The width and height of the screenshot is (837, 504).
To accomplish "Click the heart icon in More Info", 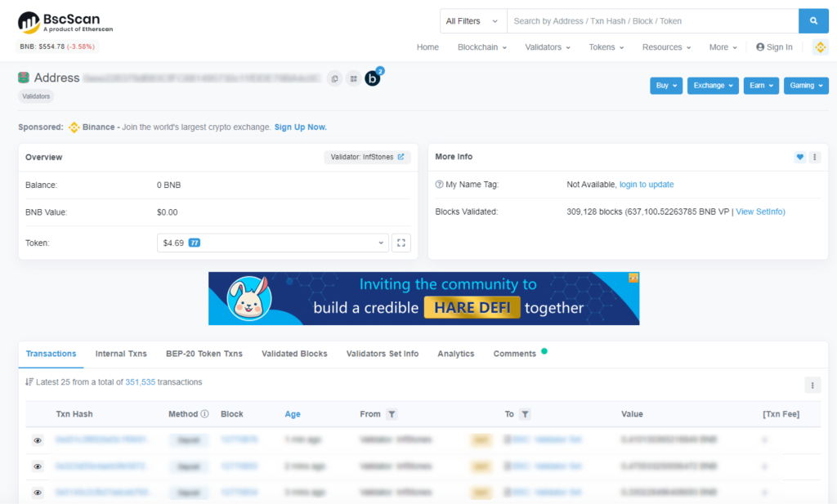I will pyautogui.click(x=799, y=157).
